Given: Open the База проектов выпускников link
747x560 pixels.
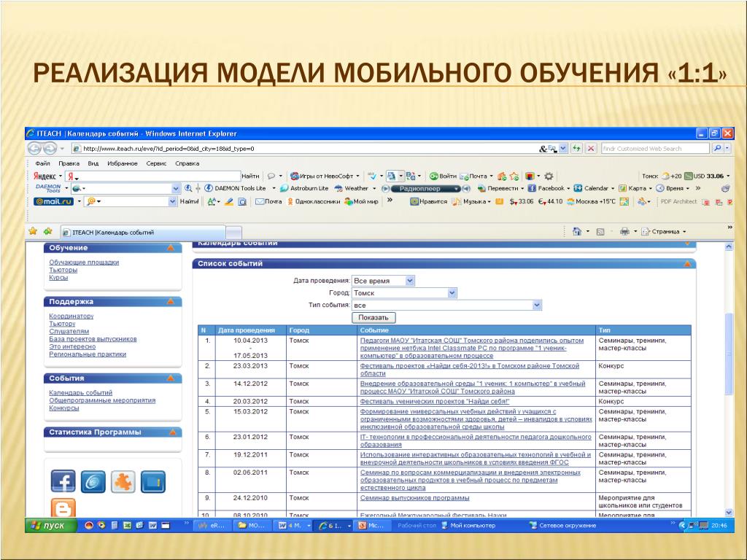Looking at the screenshot, I should 93,339.
